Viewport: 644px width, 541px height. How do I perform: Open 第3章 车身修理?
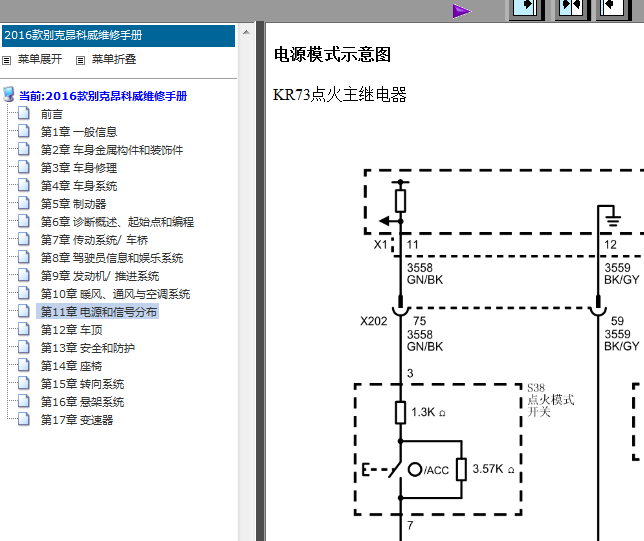pyautogui.click(x=79, y=168)
